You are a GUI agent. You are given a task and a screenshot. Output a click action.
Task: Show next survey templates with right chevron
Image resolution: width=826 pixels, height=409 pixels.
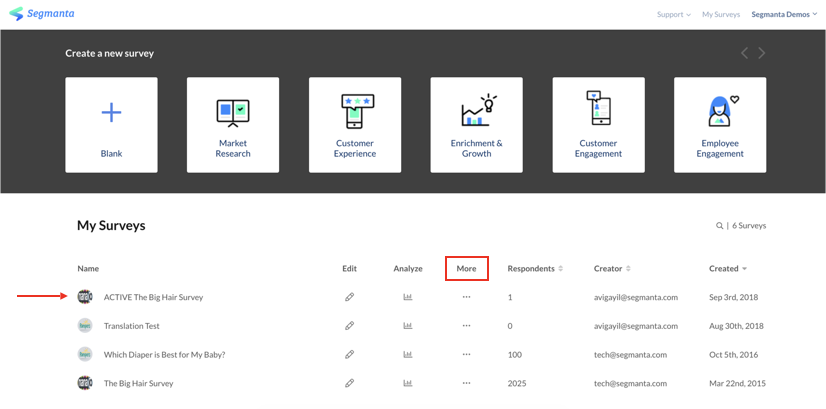coord(762,53)
